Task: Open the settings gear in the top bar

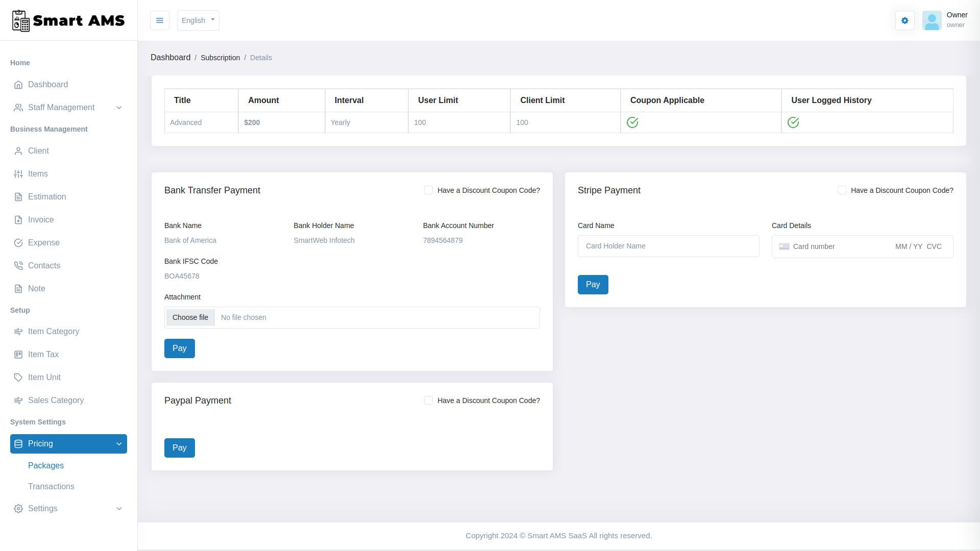Action: (x=904, y=20)
